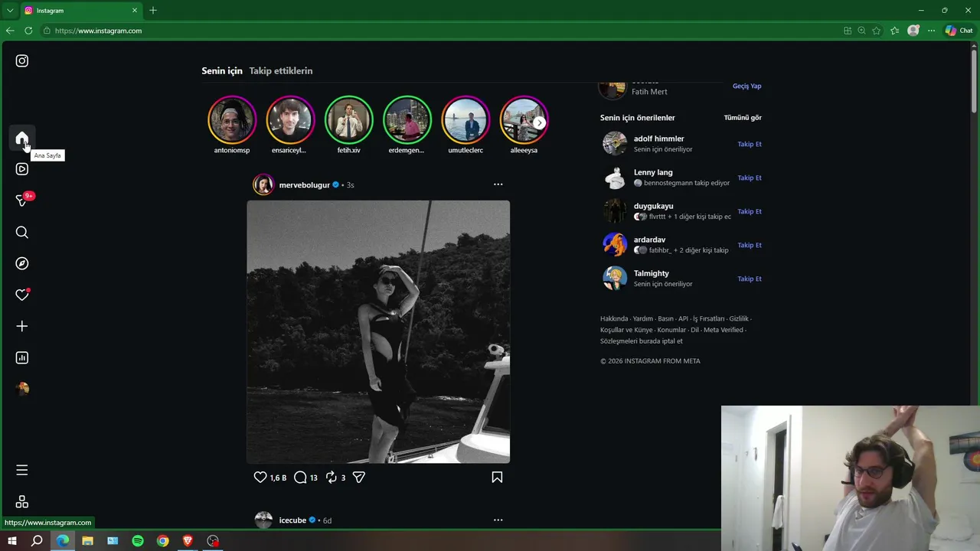Follow ardardav with Takip Et
This screenshot has width=980, height=551.
click(x=750, y=245)
